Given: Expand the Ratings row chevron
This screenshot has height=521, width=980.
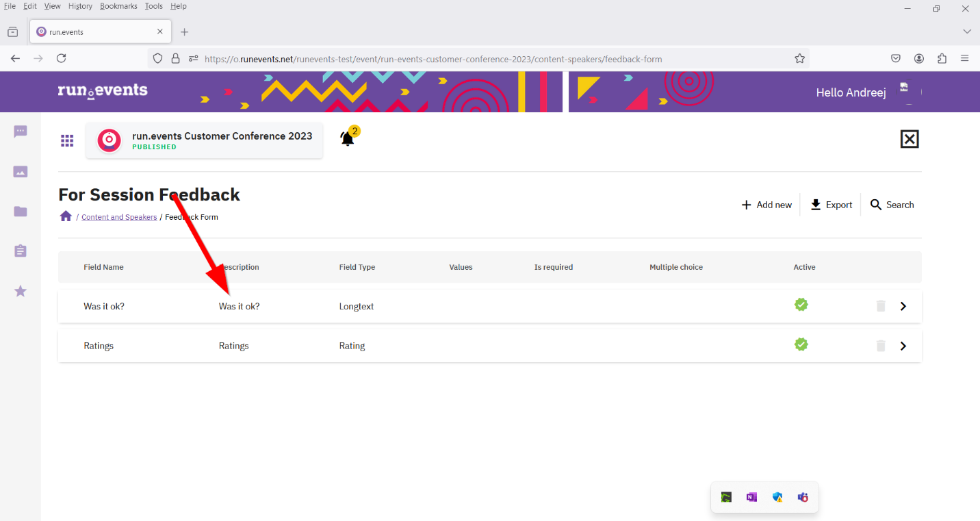Looking at the screenshot, I should click(x=903, y=346).
